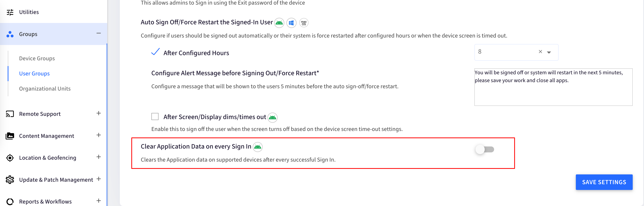Click the Remote Support cast icon

point(10,114)
